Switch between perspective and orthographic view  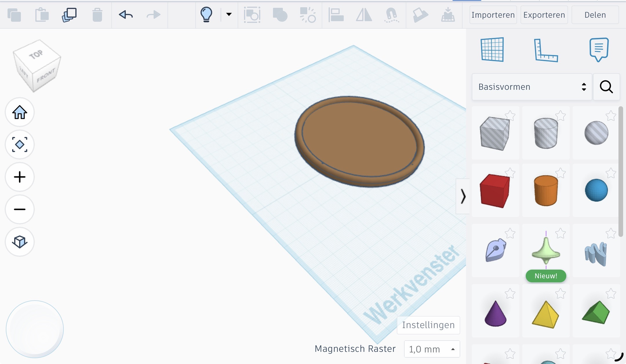tap(20, 242)
